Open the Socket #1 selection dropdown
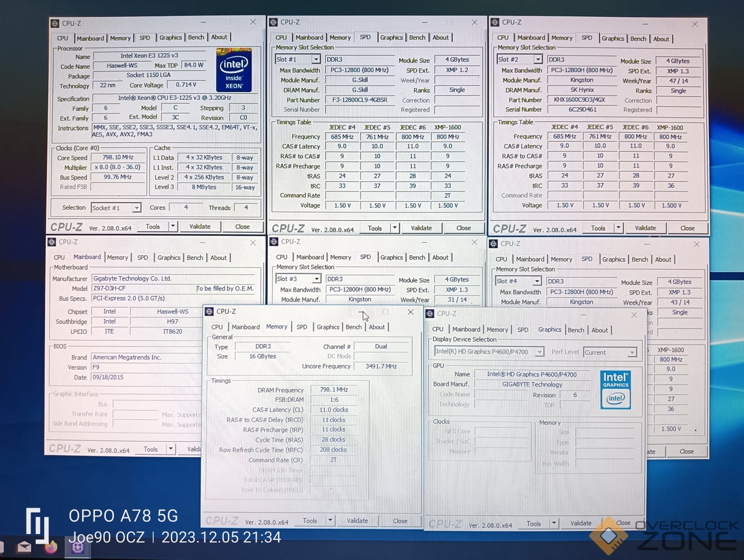Image resolution: width=744 pixels, height=560 pixels. [x=136, y=208]
